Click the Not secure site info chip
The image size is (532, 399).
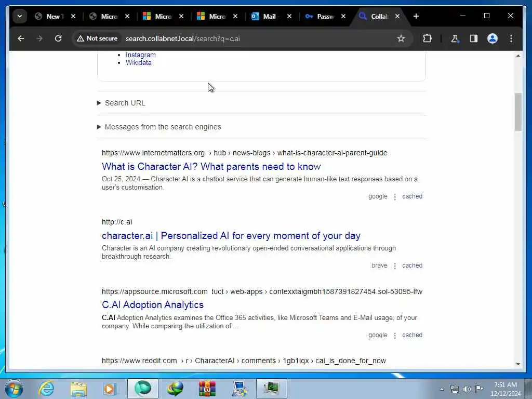tap(97, 38)
